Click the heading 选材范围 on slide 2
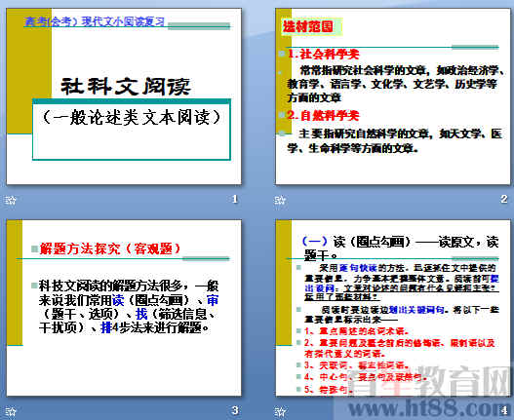 coord(308,26)
